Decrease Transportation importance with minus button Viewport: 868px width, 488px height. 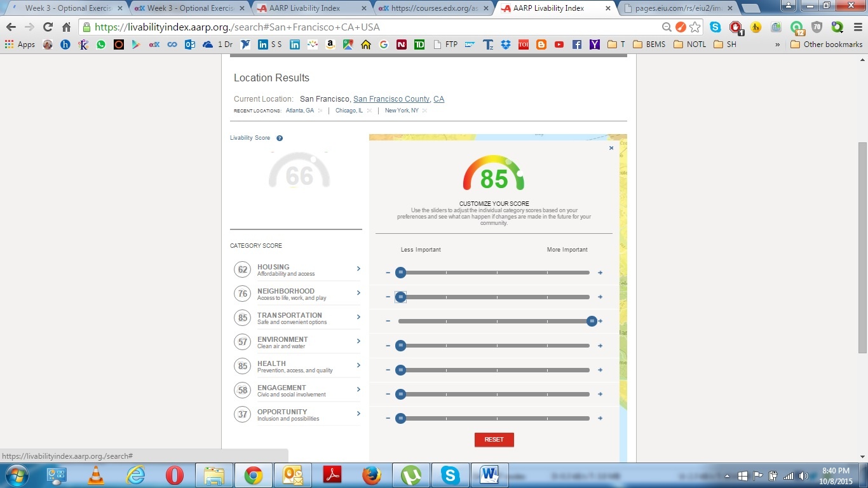click(388, 321)
